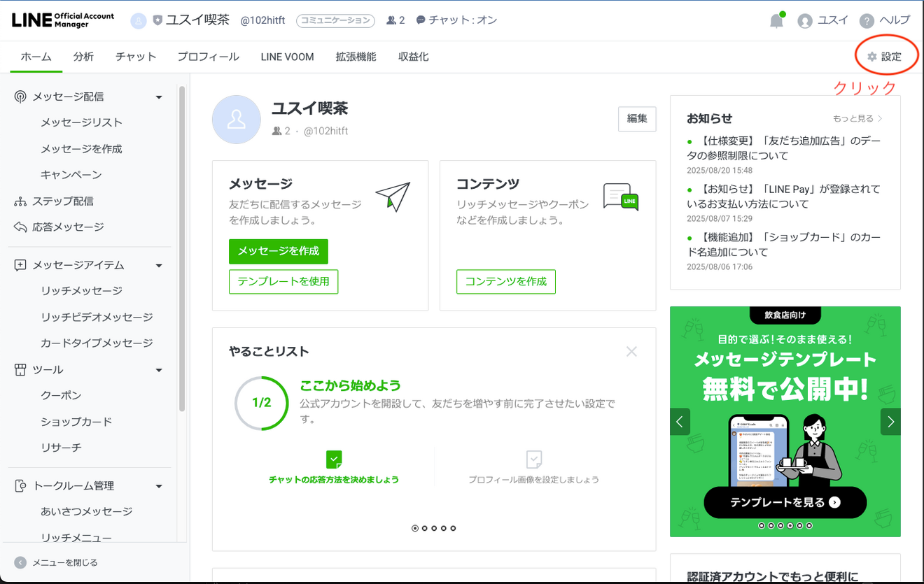This screenshot has height=584, width=924.
Task: Click the トークルーム管理 icon
Action: [x=20, y=485]
